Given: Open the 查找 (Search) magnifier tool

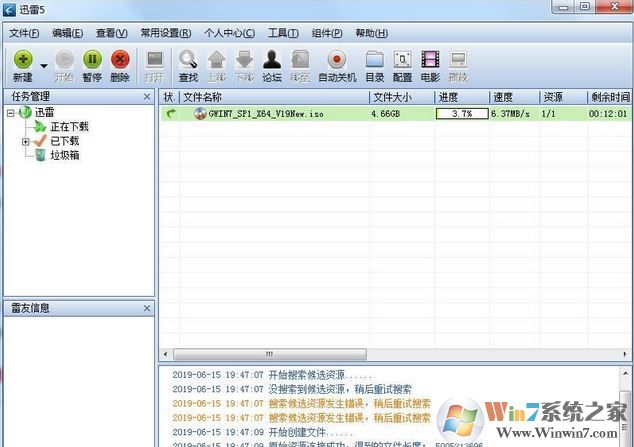Looking at the screenshot, I should pyautogui.click(x=188, y=60).
